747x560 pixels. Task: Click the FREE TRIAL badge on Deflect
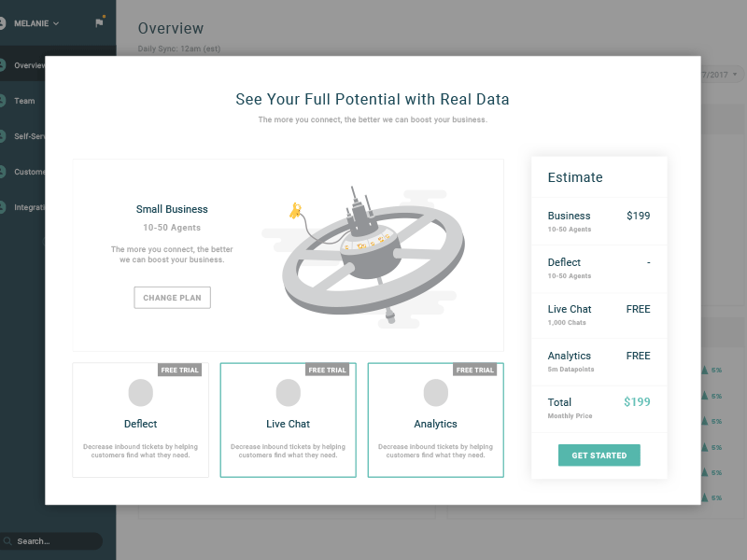pyautogui.click(x=179, y=370)
